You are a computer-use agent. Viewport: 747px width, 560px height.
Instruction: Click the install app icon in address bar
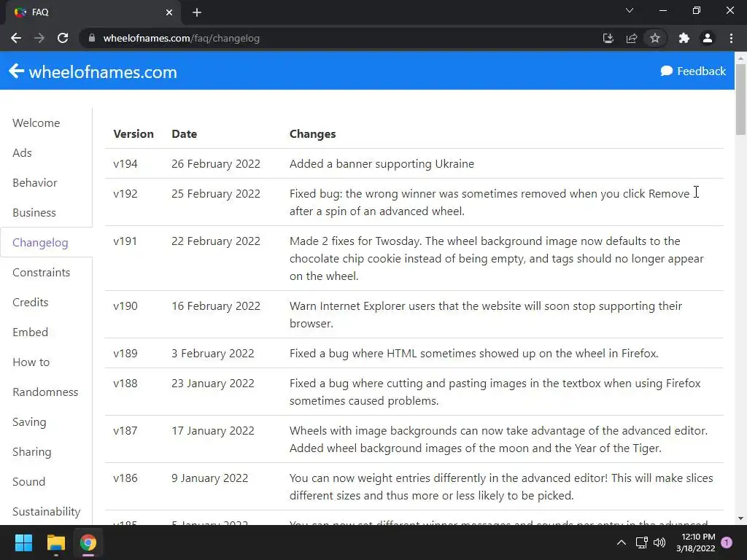[608, 38]
